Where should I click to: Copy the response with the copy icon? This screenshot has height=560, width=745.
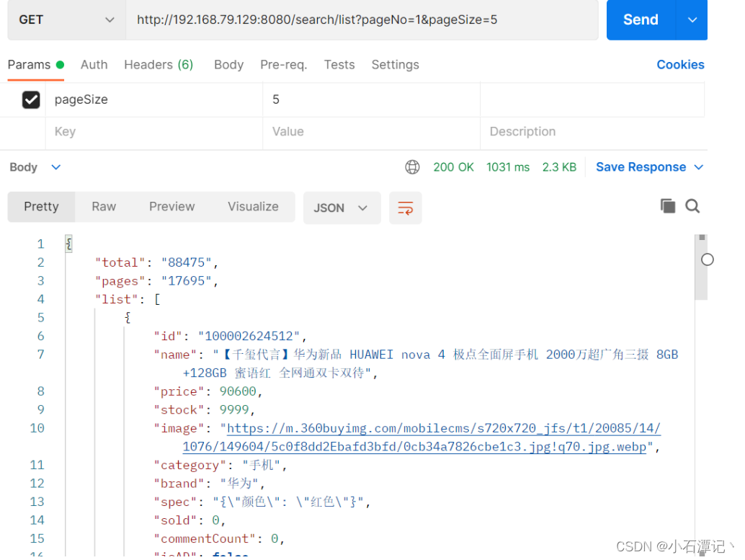(668, 206)
